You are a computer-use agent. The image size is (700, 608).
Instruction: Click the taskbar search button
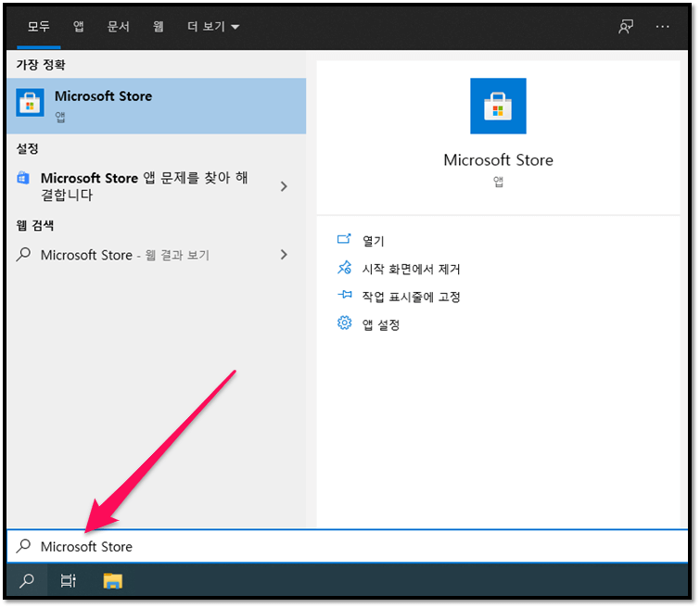coord(27,581)
